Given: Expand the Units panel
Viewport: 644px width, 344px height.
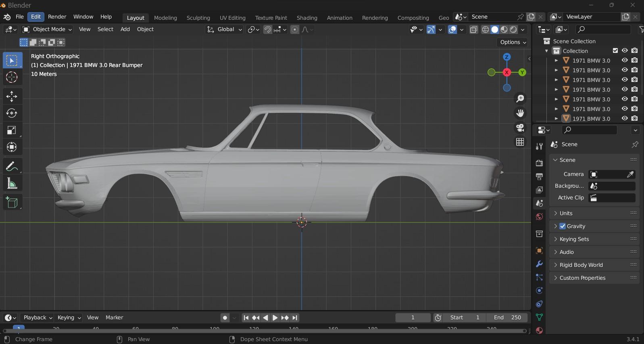Looking at the screenshot, I should [594, 213].
